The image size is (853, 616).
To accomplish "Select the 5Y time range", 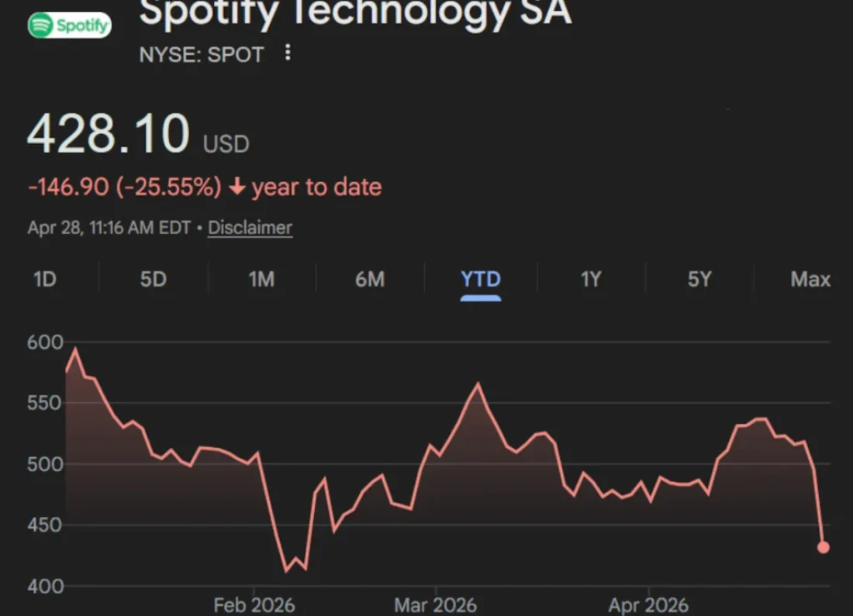I will (x=699, y=279).
